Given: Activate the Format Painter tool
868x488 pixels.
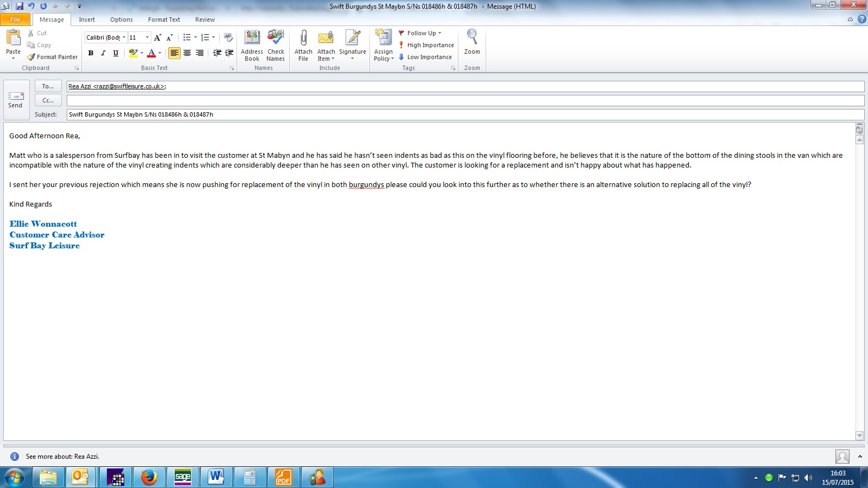Looking at the screenshot, I should click(x=53, y=57).
